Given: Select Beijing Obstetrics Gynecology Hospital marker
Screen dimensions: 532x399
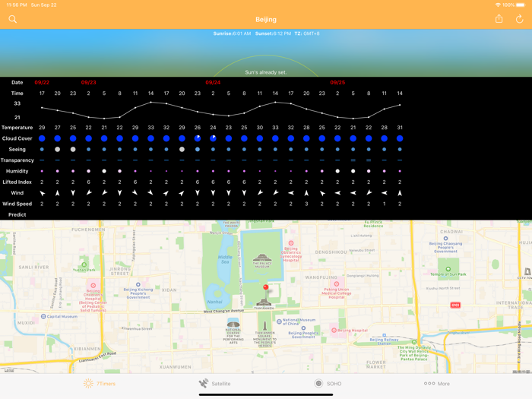Looking at the screenshot, I should tap(291, 243).
